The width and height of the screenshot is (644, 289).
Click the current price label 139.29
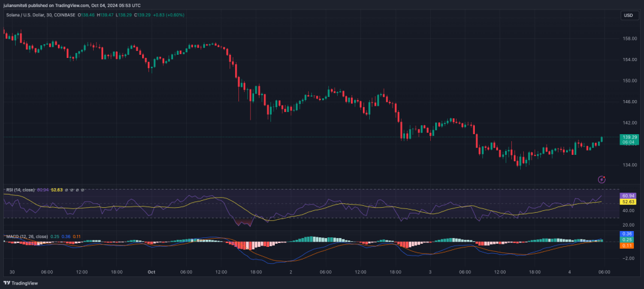630,137
